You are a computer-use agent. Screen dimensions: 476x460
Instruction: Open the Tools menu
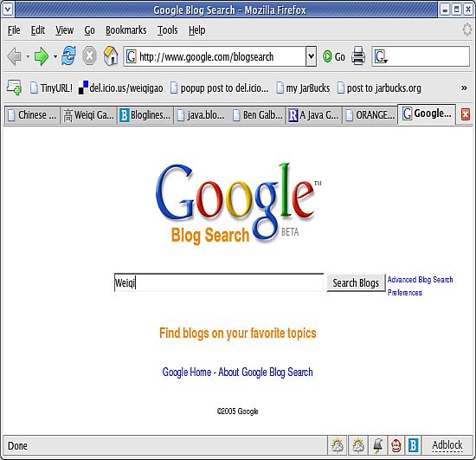pyautogui.click(x=168, y=30)
